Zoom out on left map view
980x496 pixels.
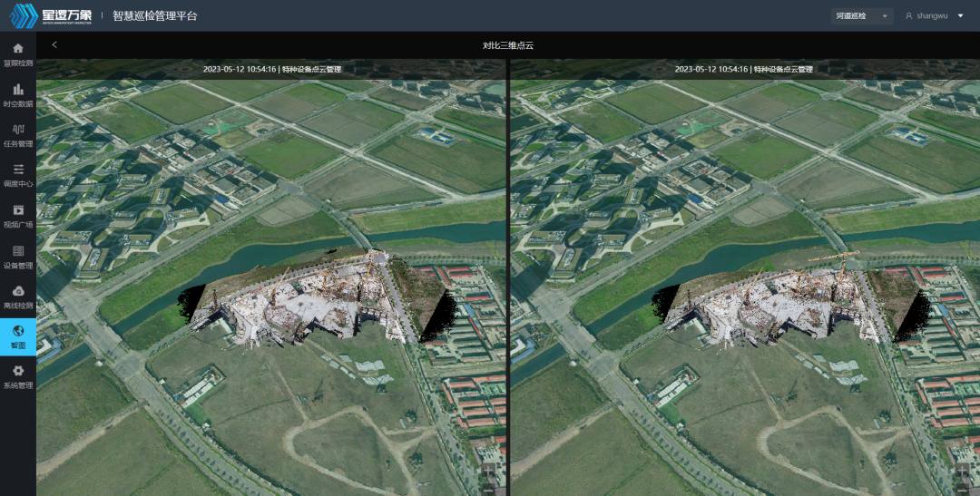click(488, 490)
